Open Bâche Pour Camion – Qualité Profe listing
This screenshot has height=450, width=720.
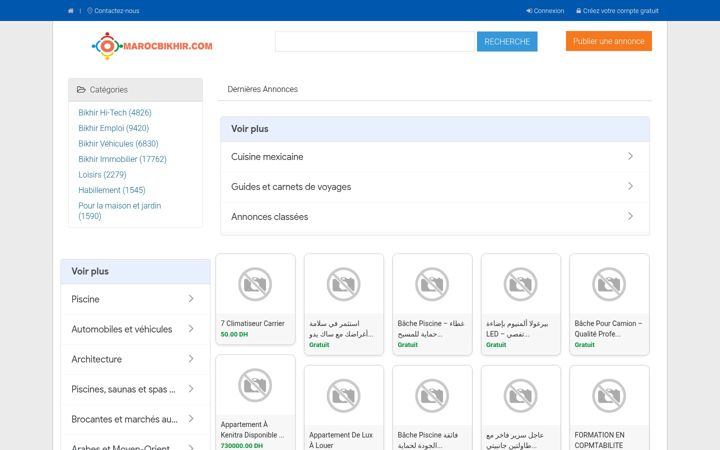pyautogui.click(x=608, y=329)
